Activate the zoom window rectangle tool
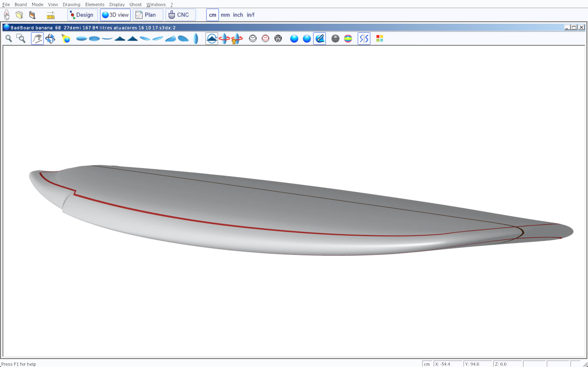 click(21, 39)
